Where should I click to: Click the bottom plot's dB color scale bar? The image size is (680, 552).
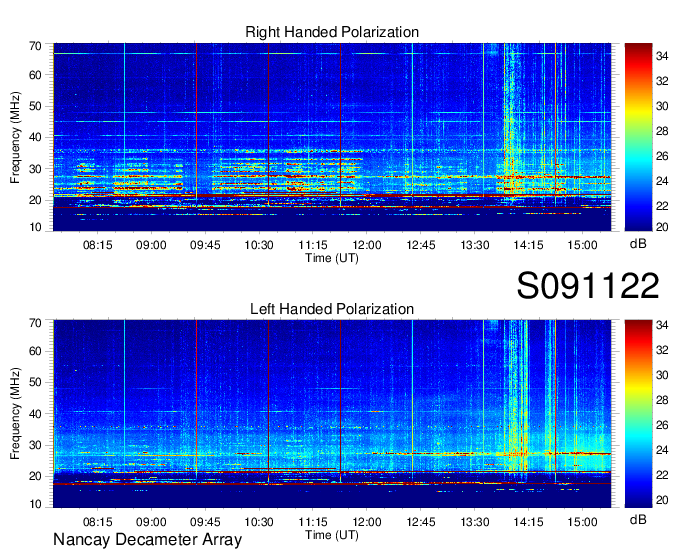point(638,414)
